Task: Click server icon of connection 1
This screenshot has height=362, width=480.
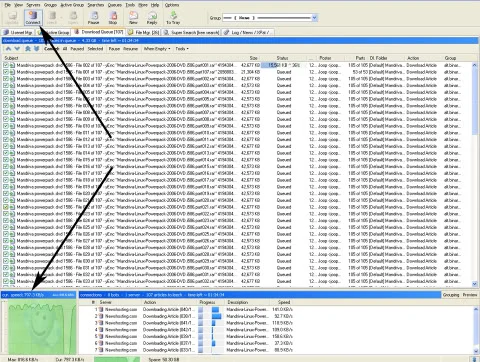Action: click(101, 309)
